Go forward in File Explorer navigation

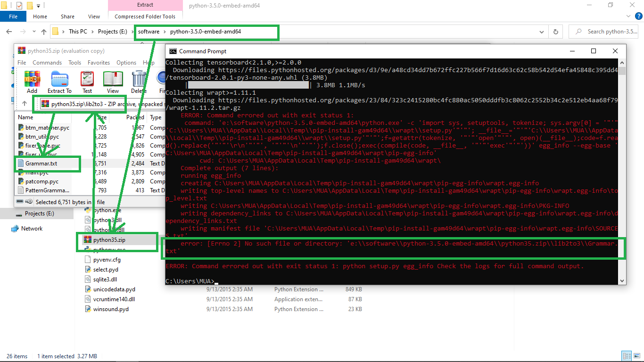click(x=23, y=32)
